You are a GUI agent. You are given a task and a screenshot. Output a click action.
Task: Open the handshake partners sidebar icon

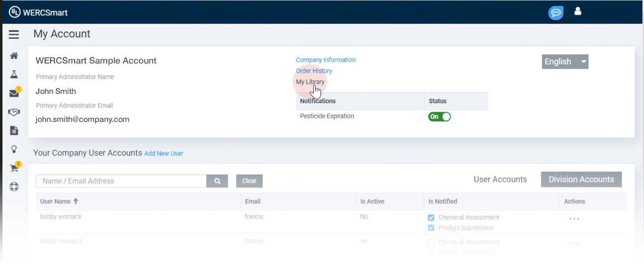14,112
